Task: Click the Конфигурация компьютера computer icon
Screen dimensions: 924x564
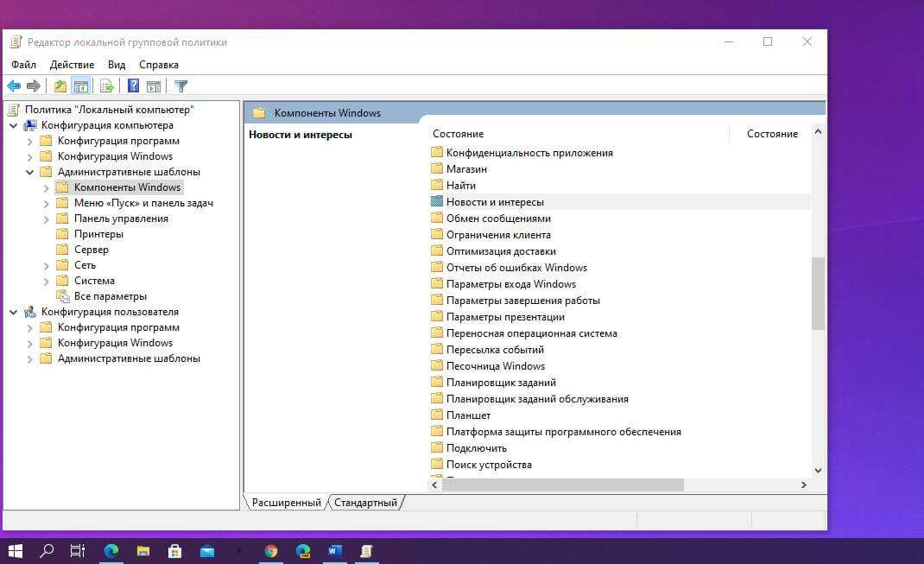Action: 30,125
